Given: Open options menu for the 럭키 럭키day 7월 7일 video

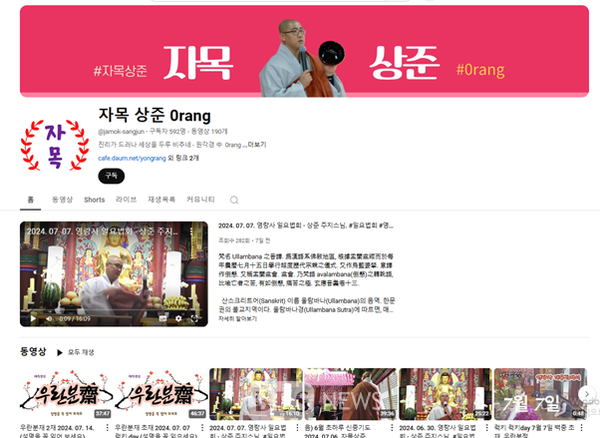Looking at the screenshot, I should [582, 427].
